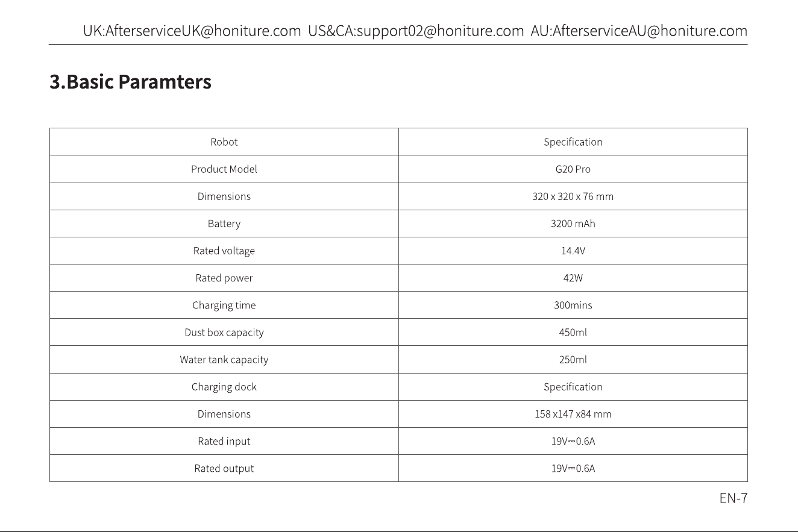
Task: Select the Rated voltage label
Action: tap(224, 251)
